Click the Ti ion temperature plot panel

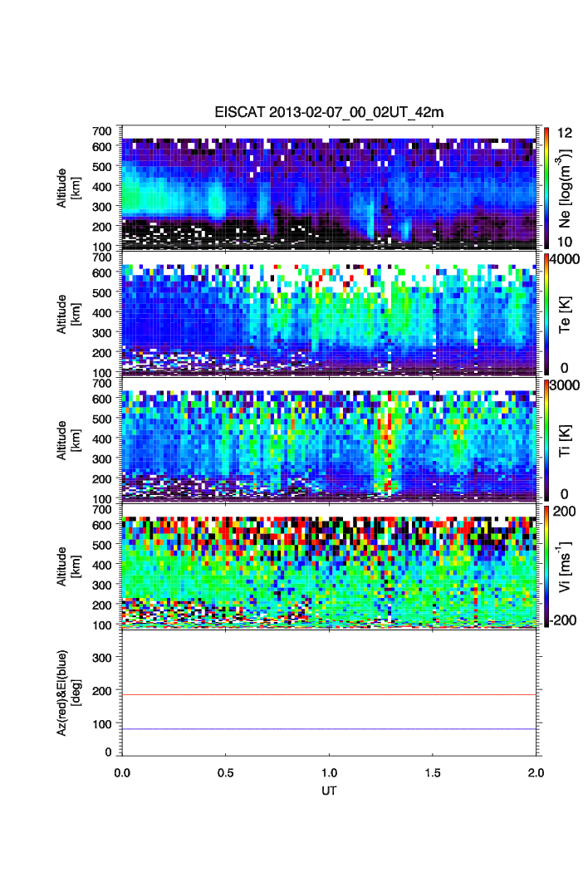(x=329, y=440)
